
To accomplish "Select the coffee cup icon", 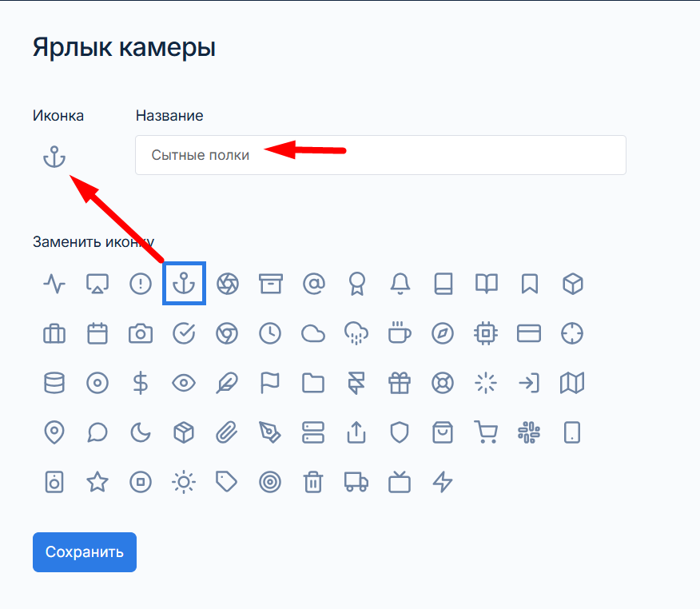I will coord(400,332).
